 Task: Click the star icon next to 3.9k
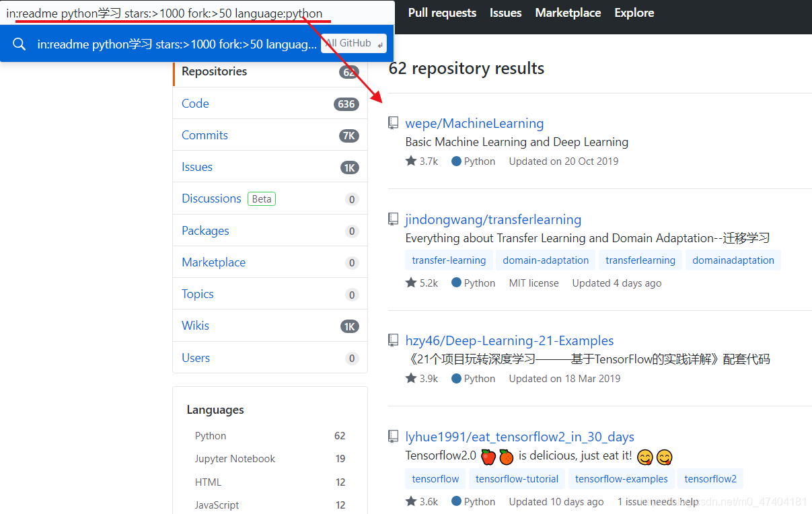tap(410, 377)
